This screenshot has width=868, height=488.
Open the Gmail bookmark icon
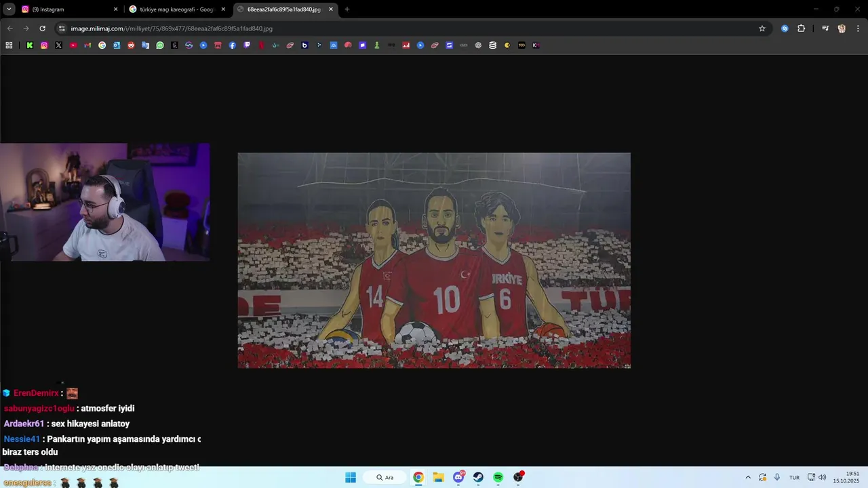(87, 45)
